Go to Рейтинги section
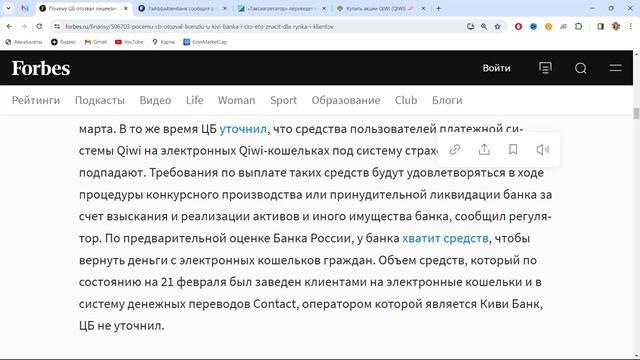This screenshot has height=360, width=640. click(x=36, y=100)
